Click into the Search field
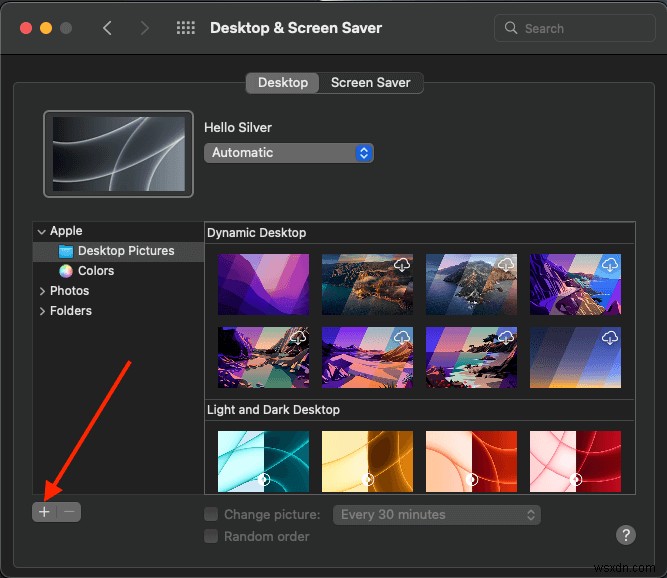Screen dimensions: 667x578 point(574,28)
